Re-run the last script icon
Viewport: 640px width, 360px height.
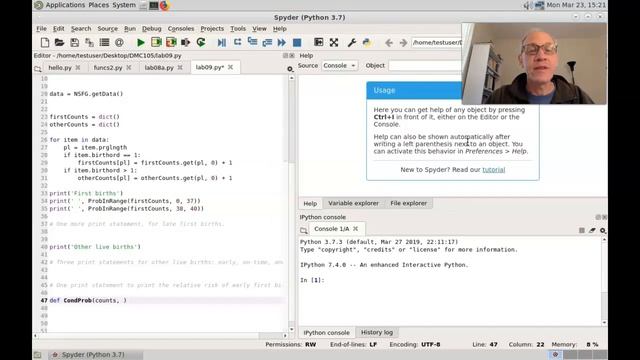coord(201,42)
